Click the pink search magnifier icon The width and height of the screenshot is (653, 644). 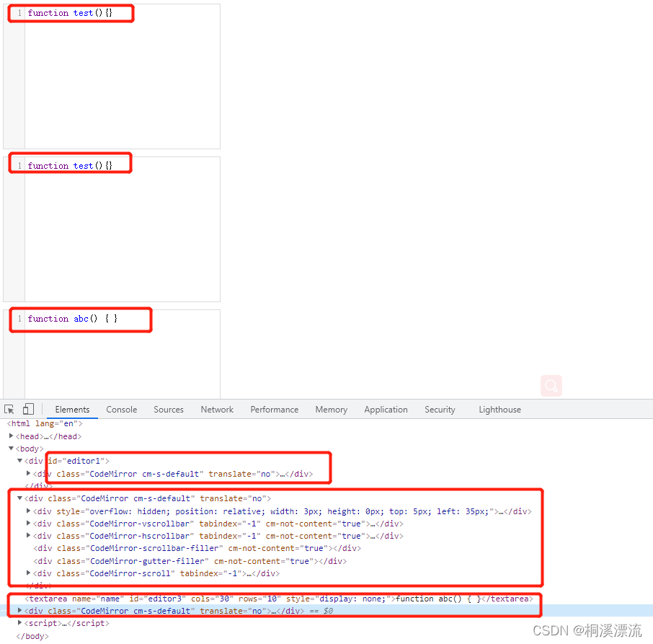point(551,386)
